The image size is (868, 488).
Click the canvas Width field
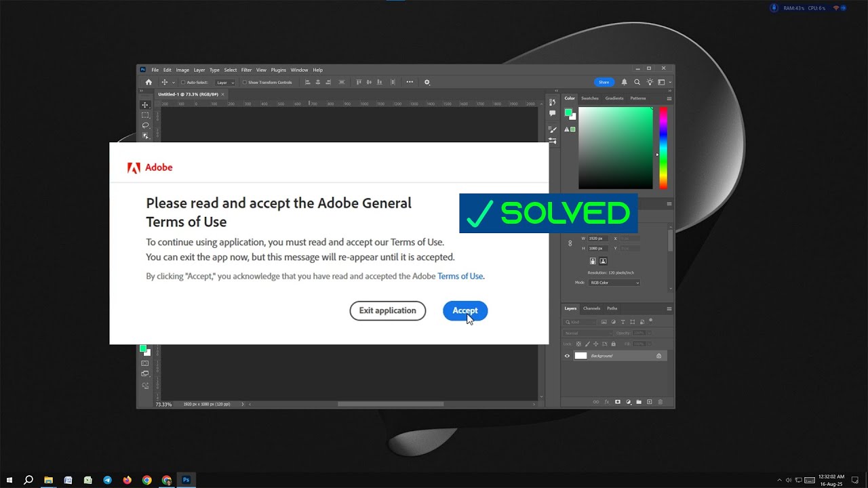click(599, 239)
